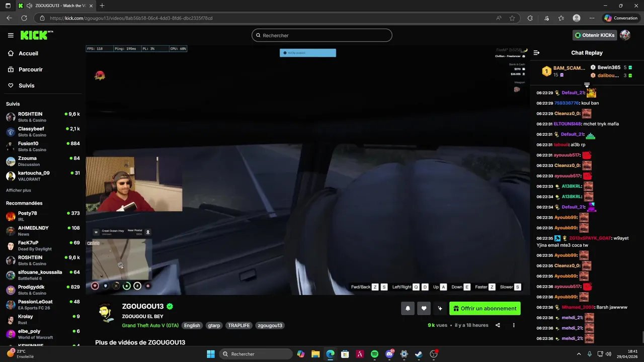Screen dimensions: 644x362
Task: Open Copilot Conversation button
Action: pyautogui.click(x=621, y=18)
